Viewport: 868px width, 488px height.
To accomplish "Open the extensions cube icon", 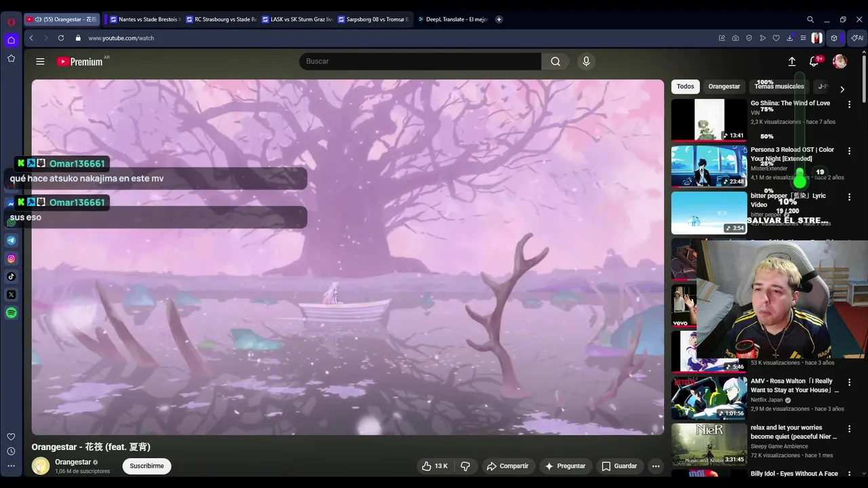I will (x=835, y=38).
